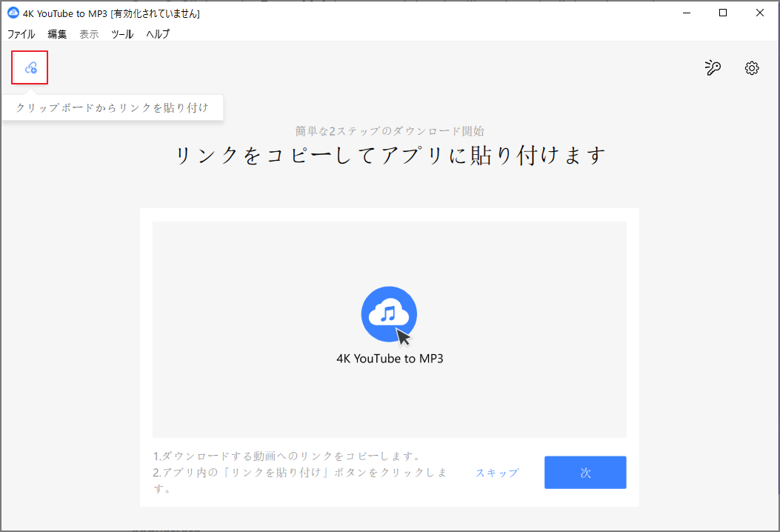Click the 4K YouTube to MP3 title bar logo
The height and width of the screenshot is (532, 780).
[x=13, y=13]
